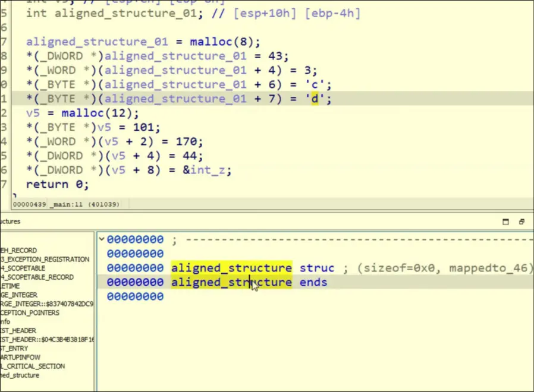Select aligned_structure at bottom of structure list
The image size is (534, 392).
tap(20, 375)
